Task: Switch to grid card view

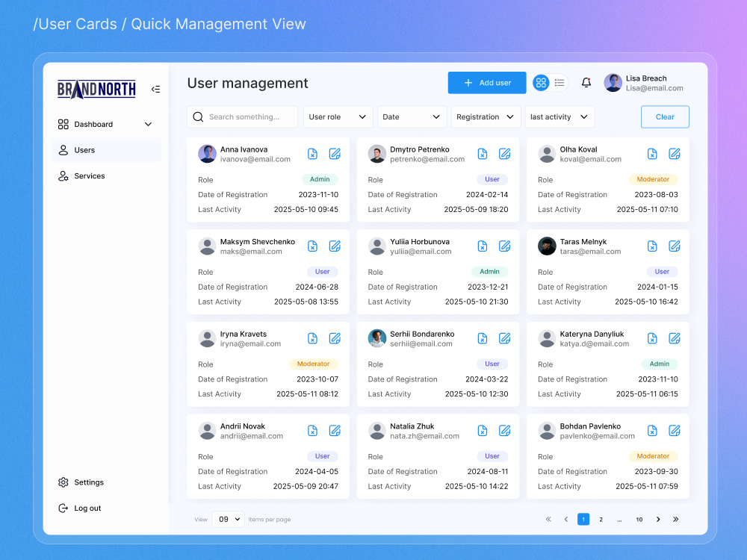Action: (541, 83)
